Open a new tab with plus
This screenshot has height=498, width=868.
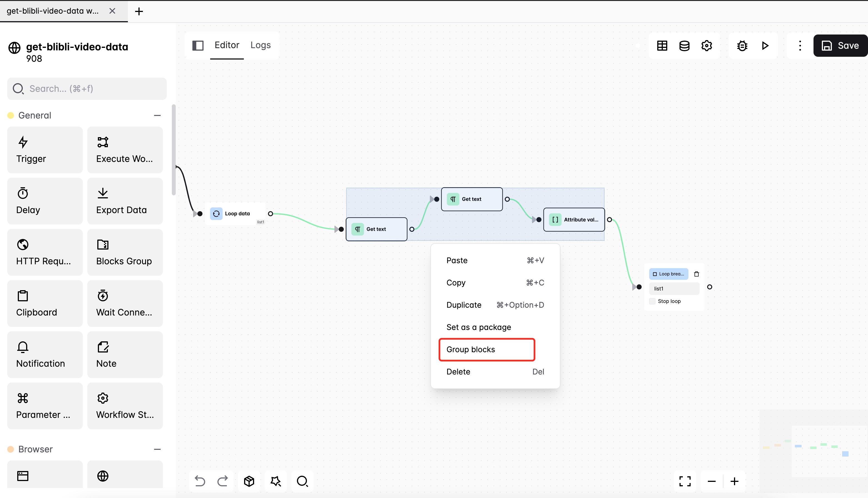pyautogui.click(x=139, y=11)
